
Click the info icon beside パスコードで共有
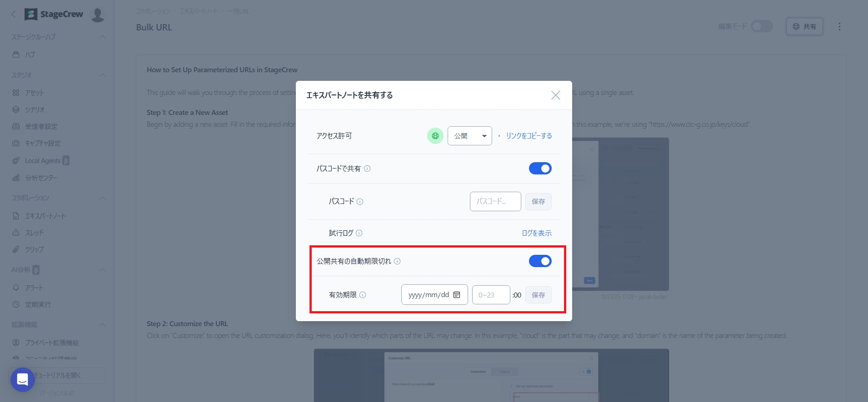click(367, 169)
